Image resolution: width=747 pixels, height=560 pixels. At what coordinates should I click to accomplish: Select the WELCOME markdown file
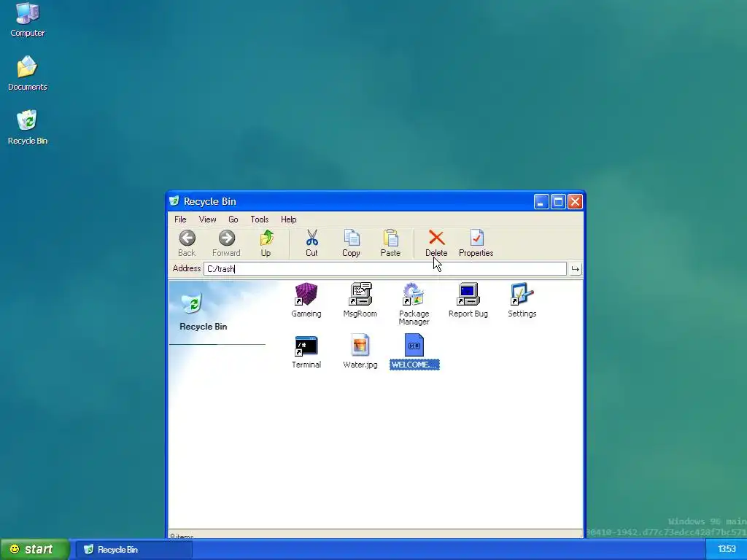pyautogui.click(x=414, y=352)
